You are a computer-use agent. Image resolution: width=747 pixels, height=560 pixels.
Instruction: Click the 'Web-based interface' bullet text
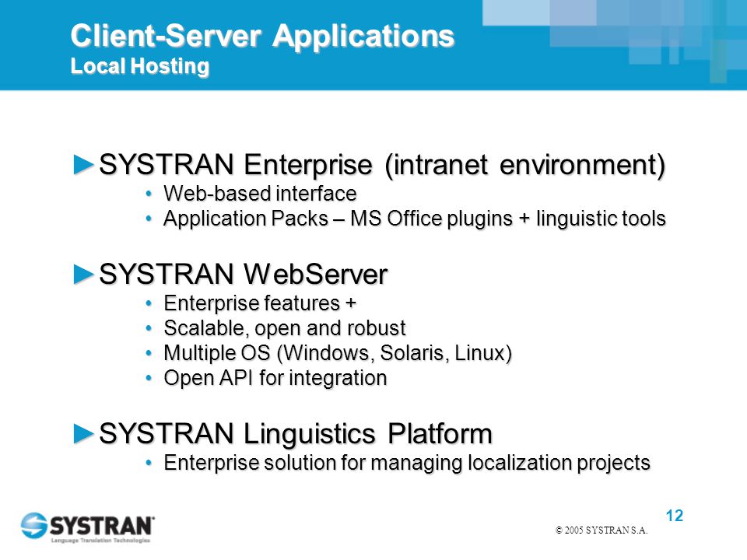coord(260,194)
